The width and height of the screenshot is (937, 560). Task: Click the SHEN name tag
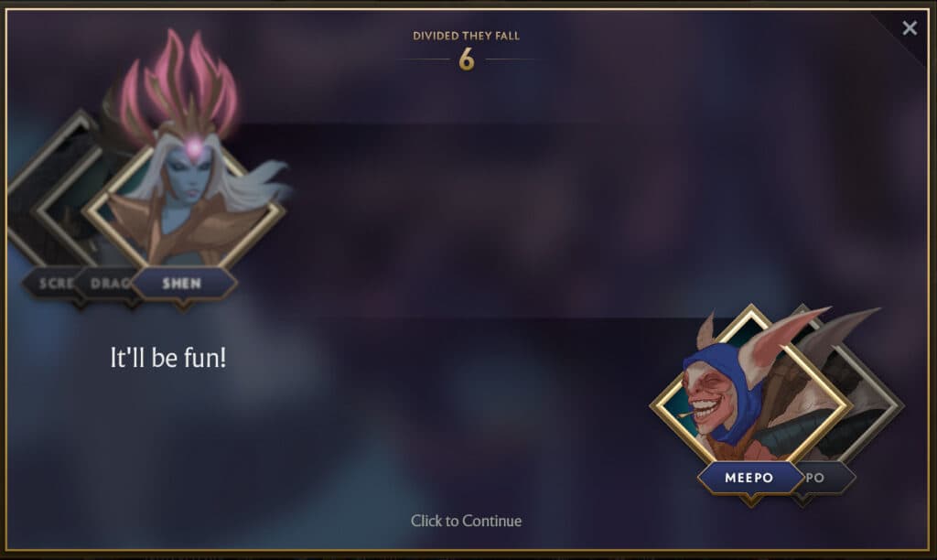tap(182, 284)
